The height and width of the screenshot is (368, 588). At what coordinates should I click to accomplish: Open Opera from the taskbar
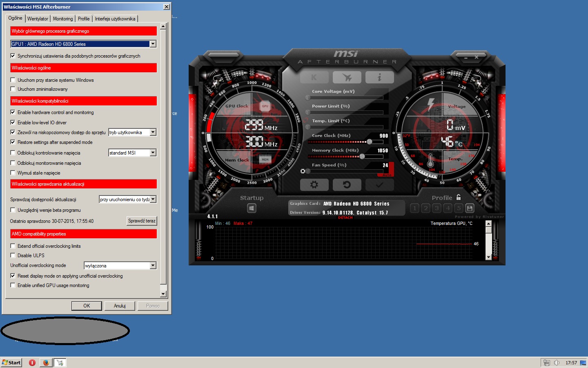pyautogui.click(x=32, y=363)
